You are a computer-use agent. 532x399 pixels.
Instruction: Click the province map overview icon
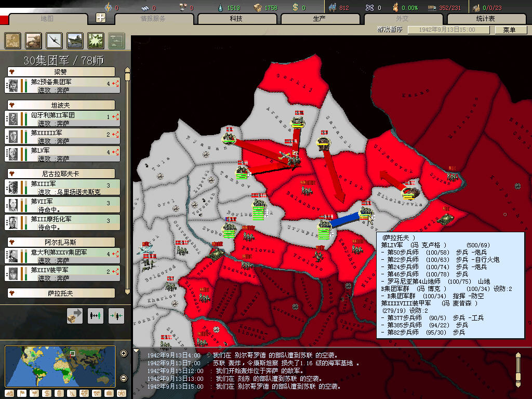pos(12,41)
